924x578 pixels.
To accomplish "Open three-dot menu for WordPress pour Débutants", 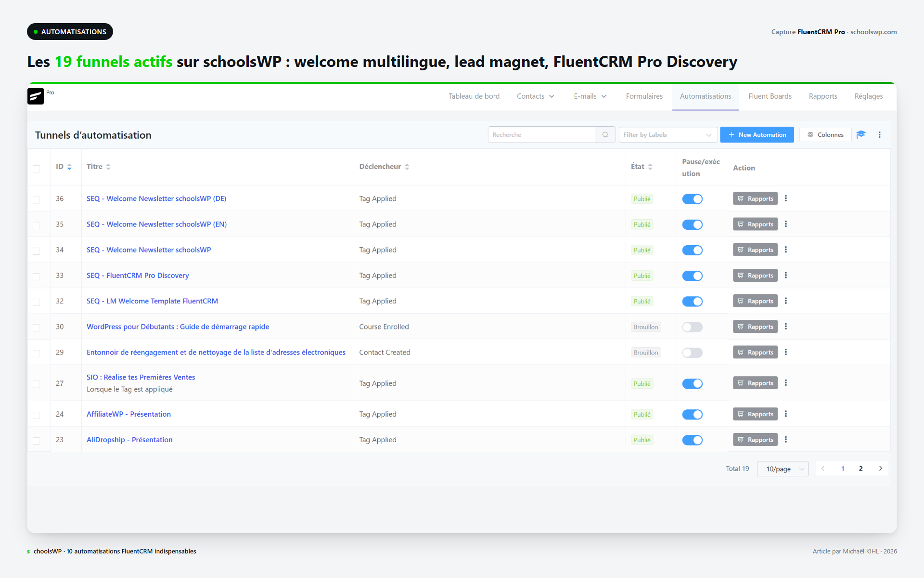I will [x=785, y=327].
